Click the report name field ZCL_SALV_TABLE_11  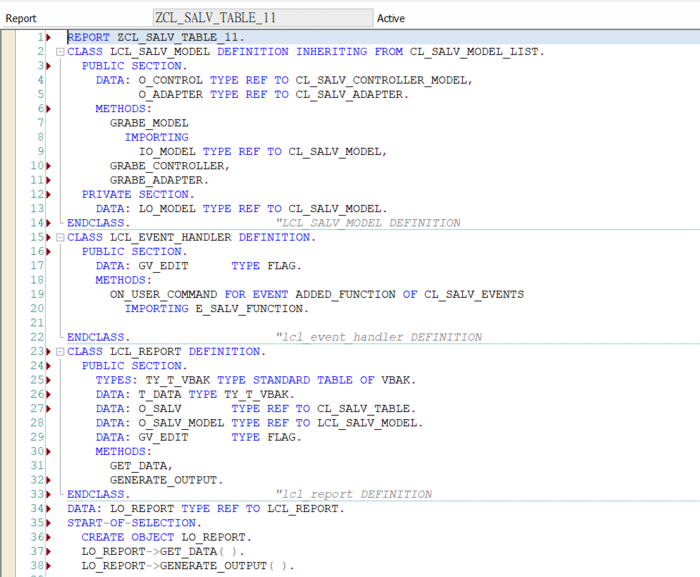pos(263,18)
